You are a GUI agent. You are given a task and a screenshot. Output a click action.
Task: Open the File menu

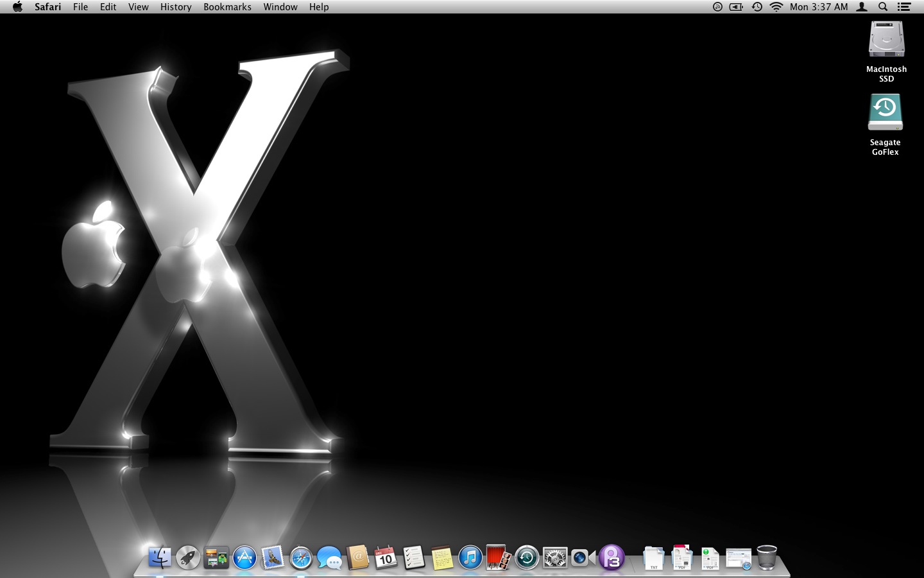[x=80, y=7]
